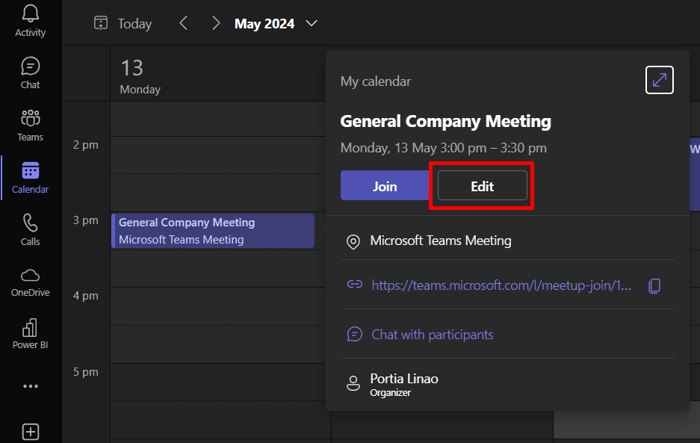This screenshot has width=700, height=443.
Task: Edit the General Company Meeting
Action: pyautogui.click(x=482, y=186)
